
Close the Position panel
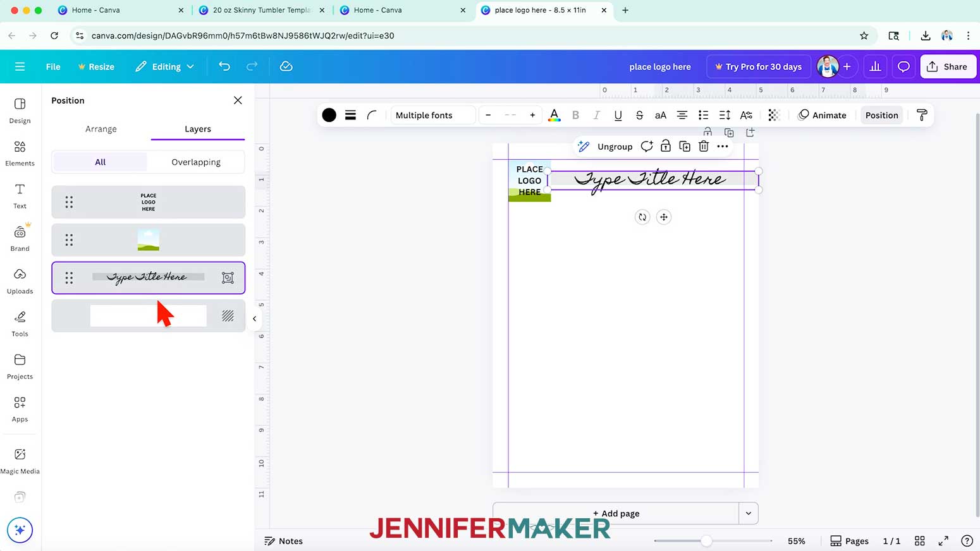click(238, 100)
